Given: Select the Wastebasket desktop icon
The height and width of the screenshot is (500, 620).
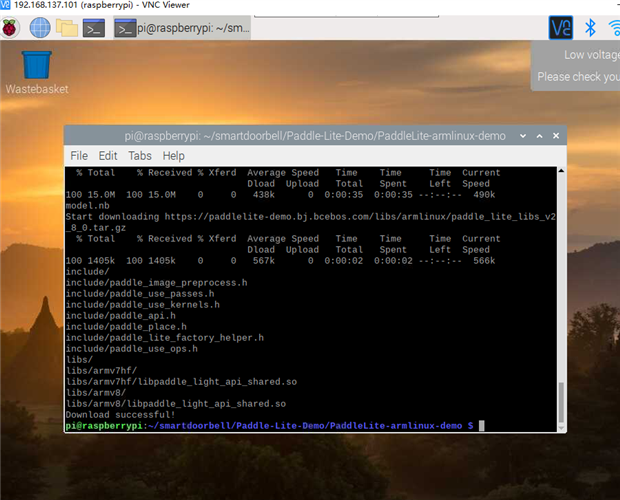Looking at the screenshot, I should point(37,72).
